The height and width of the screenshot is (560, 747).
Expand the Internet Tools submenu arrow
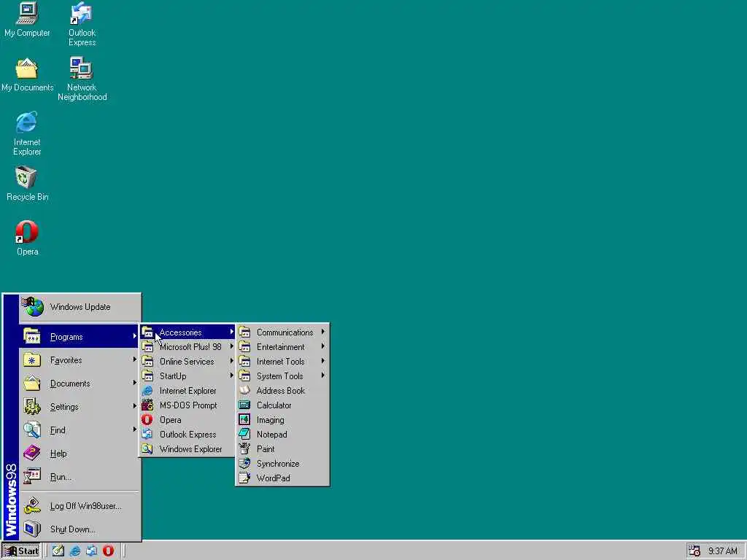(323, 361)
